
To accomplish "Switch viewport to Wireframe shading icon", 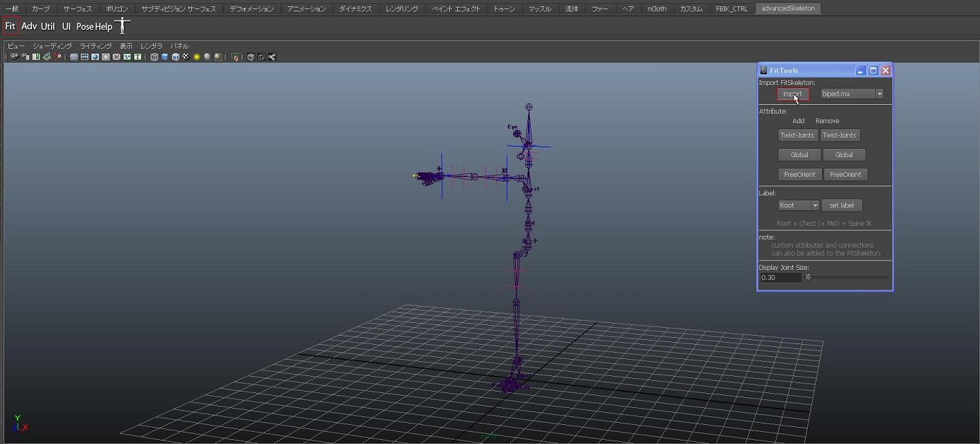I will 154,57.
